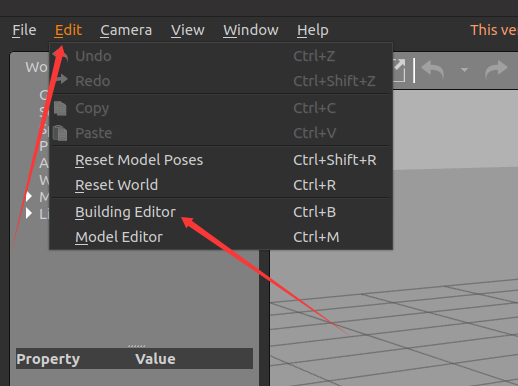Viewport: 518px width, 386px height.
Task: Open the Building Editor
Action: [x=125, y=212]
